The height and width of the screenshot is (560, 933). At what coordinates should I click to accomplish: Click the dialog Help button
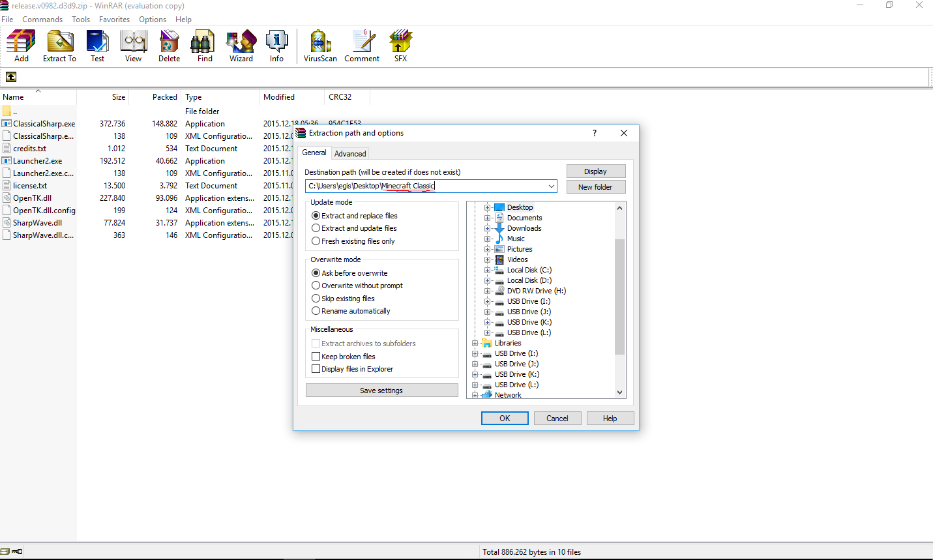tap(610, 419)
